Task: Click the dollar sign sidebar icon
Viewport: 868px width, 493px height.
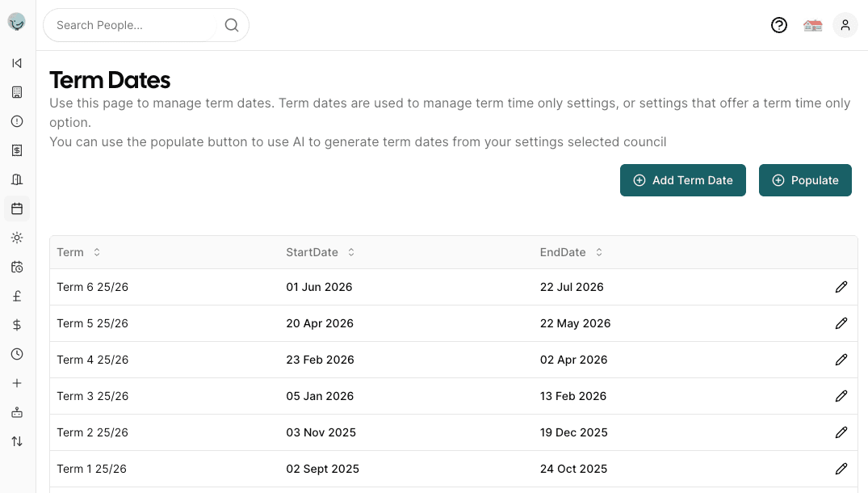Action: point(17,324)
